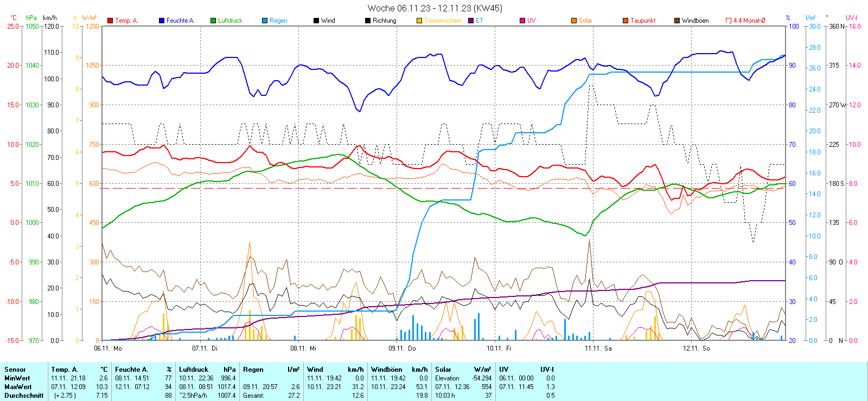Image resolution: width=868 pixels, height=401 pixels.
Task: Select the pink UV legend square
Action: tap(522, 21)
